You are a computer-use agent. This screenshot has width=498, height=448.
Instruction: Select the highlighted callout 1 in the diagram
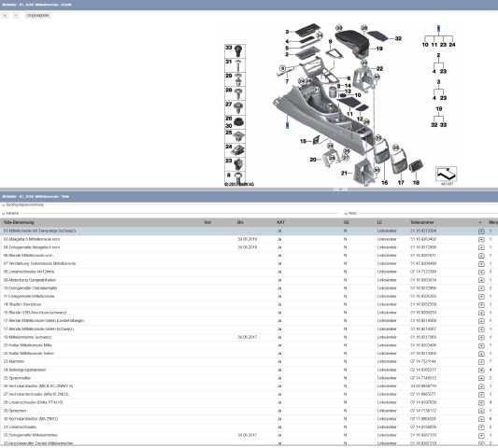point(287,126)
